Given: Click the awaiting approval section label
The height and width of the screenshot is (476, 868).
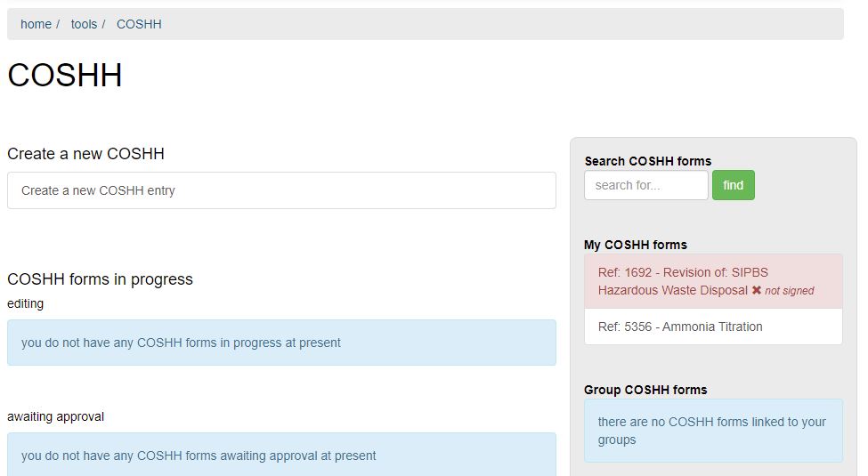Looking at the screenshot, I should coord(55,416).
